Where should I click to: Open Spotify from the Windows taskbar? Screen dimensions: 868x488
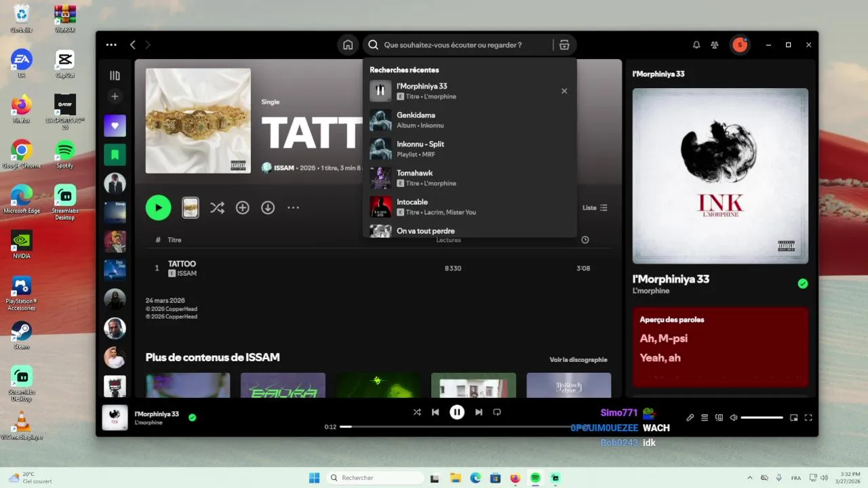click(x=535, y=478)
